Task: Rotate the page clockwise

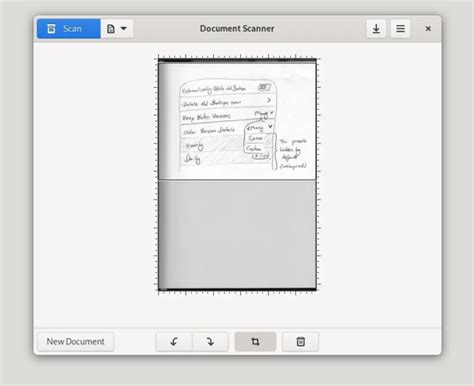Action: (x=210, y=342)
